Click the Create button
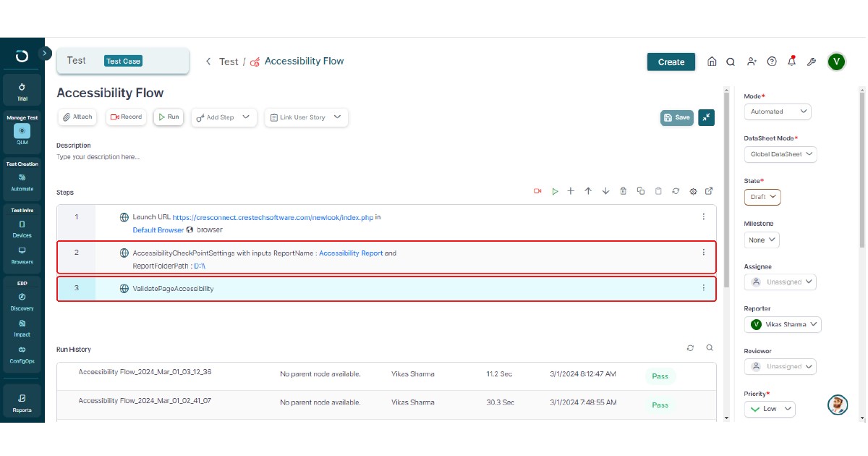The image size is (868, 456). pyautogui.click(x=671, y=62)
